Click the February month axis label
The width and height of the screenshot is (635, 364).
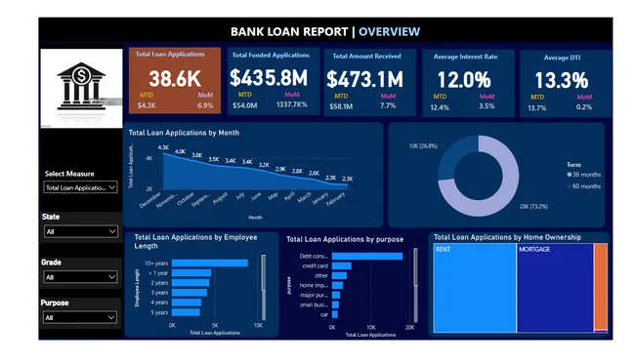pyautogui.click(x=336, y=199)
